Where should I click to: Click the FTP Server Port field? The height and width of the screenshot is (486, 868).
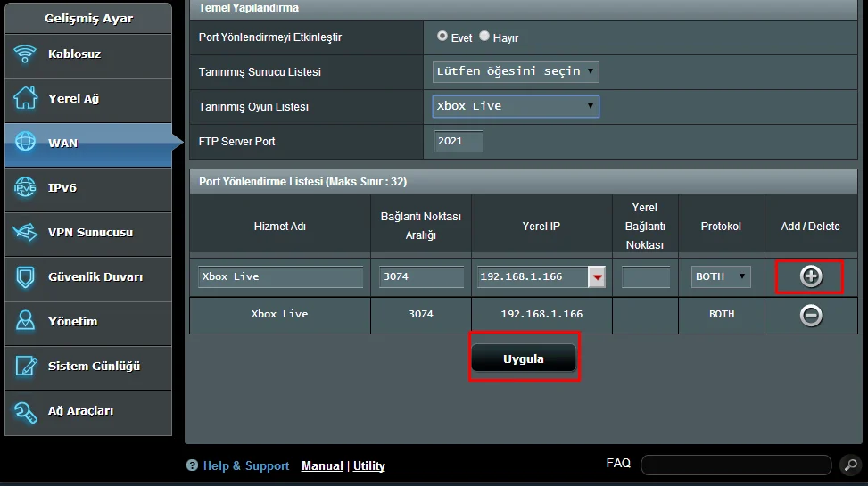pos(459,141)
